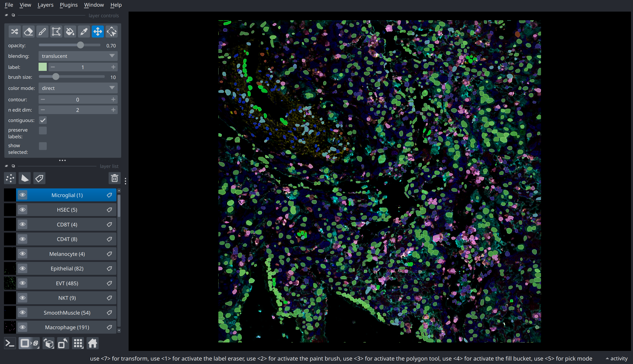This screenshot has height=364, width=633.
Task: Enable show selected checkbox
Action: pyautogui.click(x=43, y=146)
